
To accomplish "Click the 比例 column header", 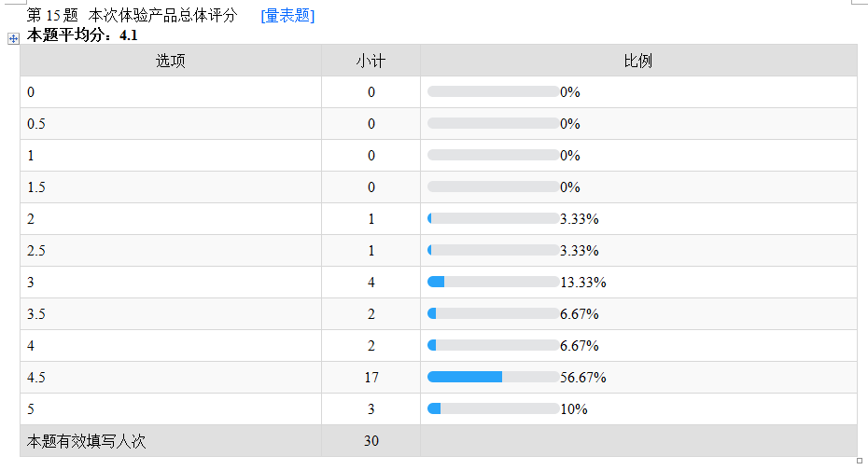I will (x=637, y=61).
